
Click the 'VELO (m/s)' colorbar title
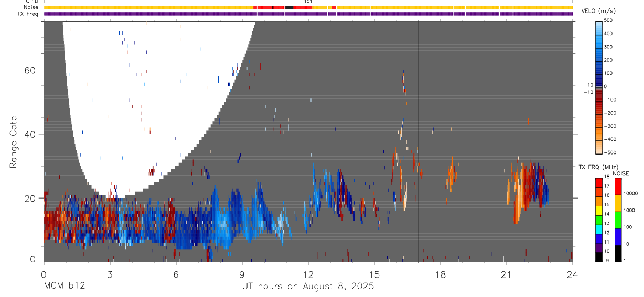click(599, 11)
